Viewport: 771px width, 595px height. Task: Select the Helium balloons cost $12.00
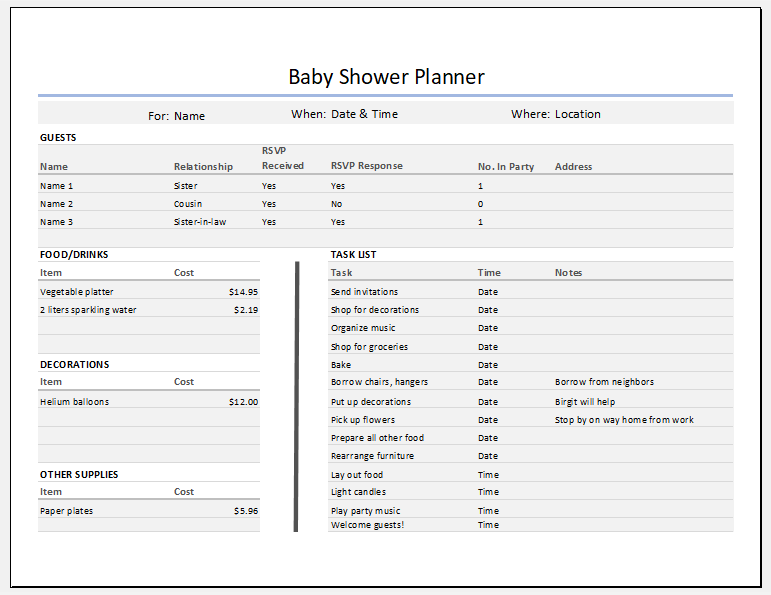[x=243, y=402]
